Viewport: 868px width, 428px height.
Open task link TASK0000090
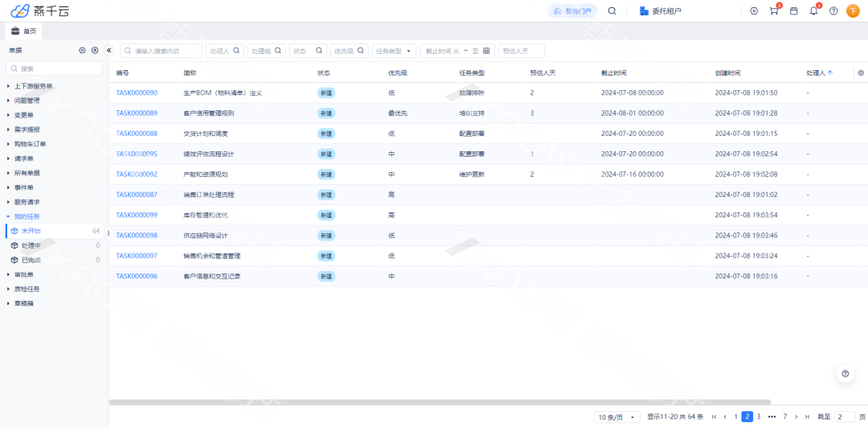pos(137,93)
